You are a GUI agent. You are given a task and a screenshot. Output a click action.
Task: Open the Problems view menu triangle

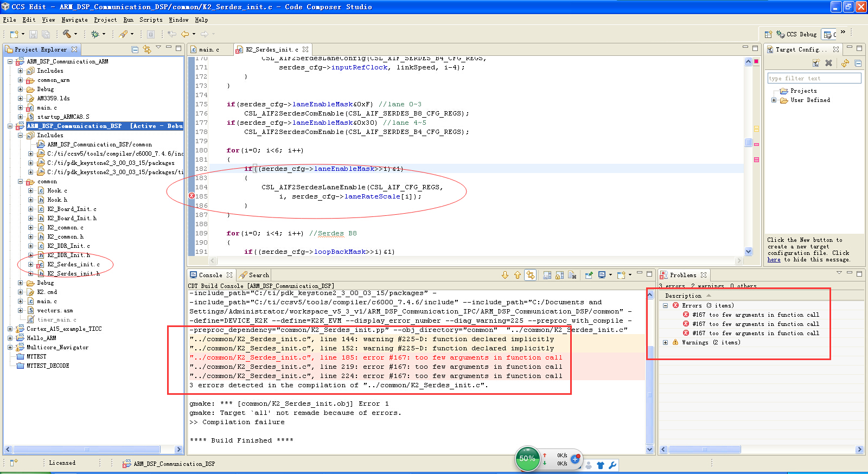pyautogui.click(x=839, y=273)
